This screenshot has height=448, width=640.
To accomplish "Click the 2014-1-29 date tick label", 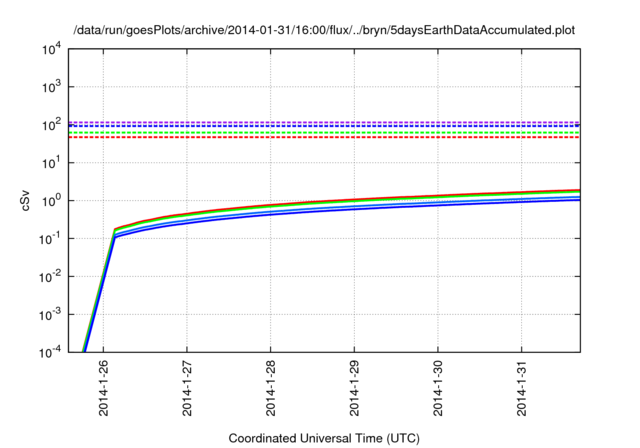I will 354,391.
